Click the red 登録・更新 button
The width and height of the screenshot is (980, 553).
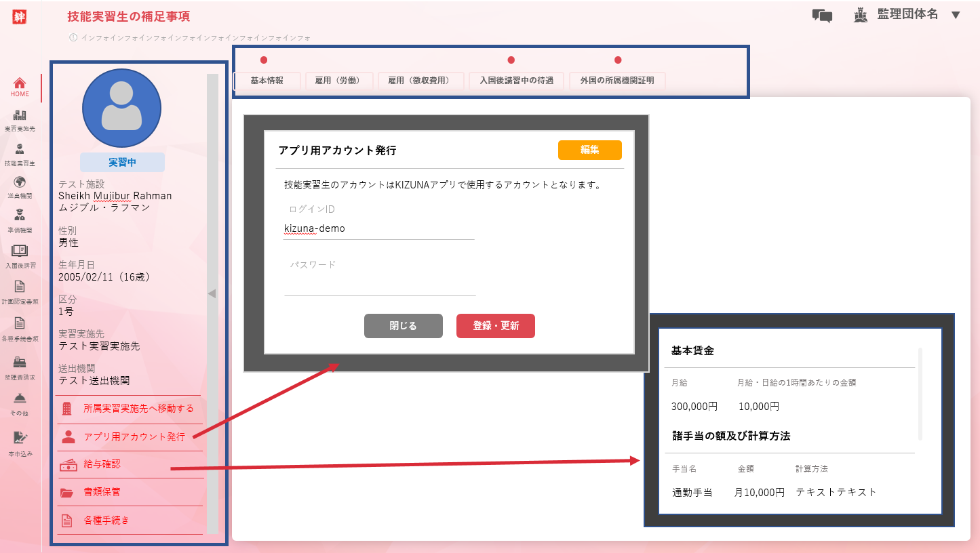click(496, 326)
